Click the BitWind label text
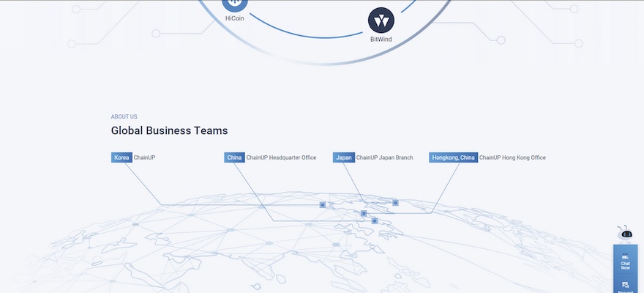Viewport: 644px width, 293px height. 381,39
